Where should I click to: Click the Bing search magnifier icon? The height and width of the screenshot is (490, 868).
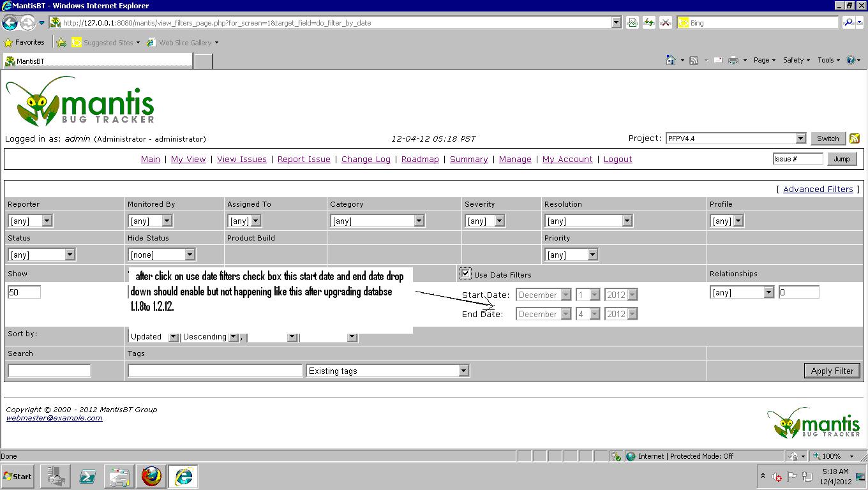point(848,22)
